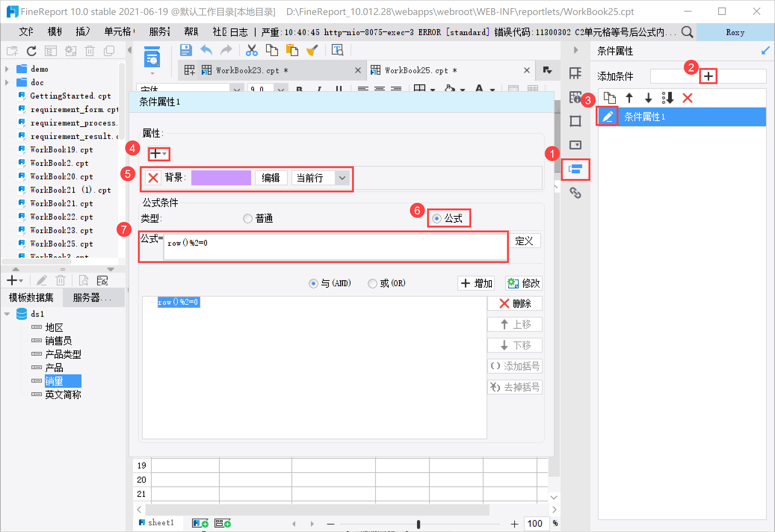Click the scissors cut icon

(x=251, y=50)
